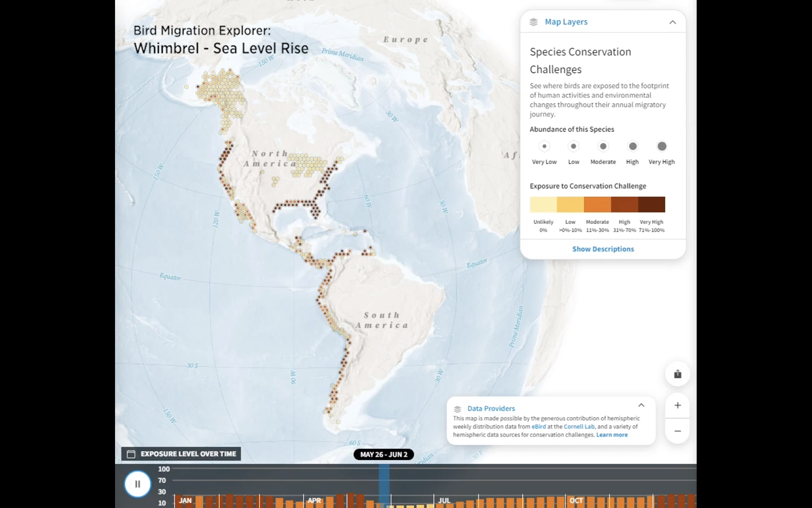Click the Very High abundance dot
This screenshot has height=508, width=812.
[662, 146]
